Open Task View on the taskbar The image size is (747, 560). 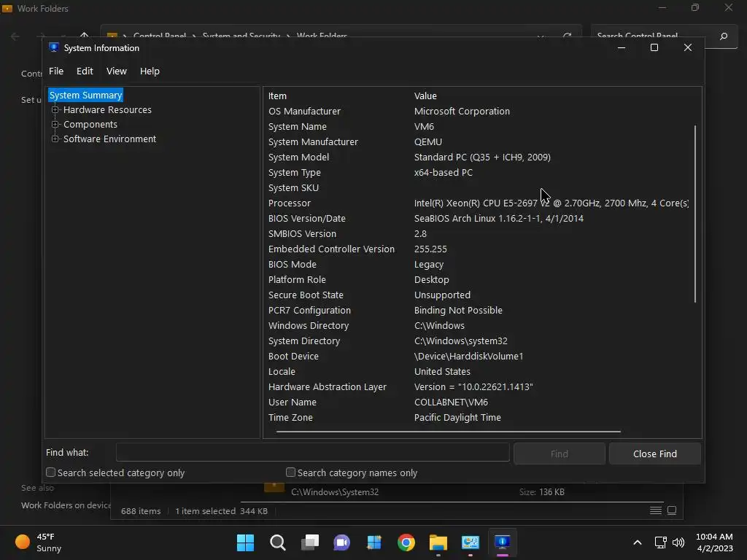tap(310, 542)
